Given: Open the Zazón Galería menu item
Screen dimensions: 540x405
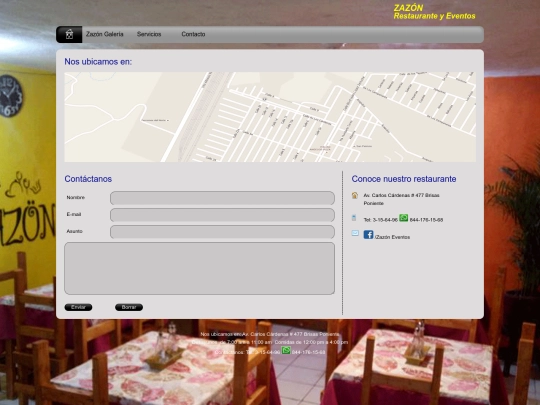Looking at the screenshot, I should point(105,34).
